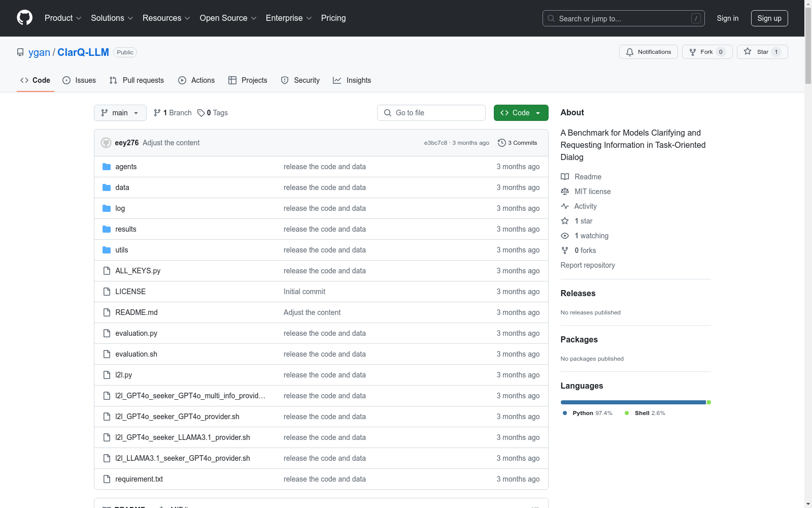812x508 pixels.
Task: Open commit hash e3bc7c8
Action: (435, 143)
